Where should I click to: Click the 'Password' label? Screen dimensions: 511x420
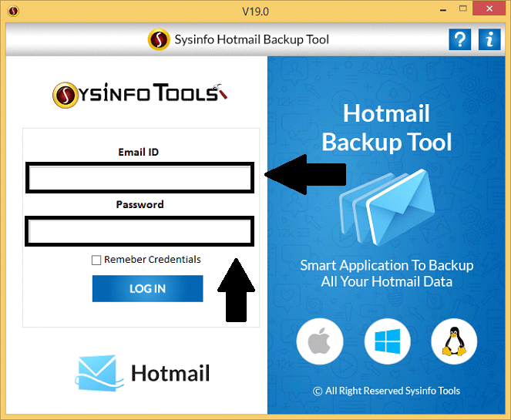coord(140,205)
